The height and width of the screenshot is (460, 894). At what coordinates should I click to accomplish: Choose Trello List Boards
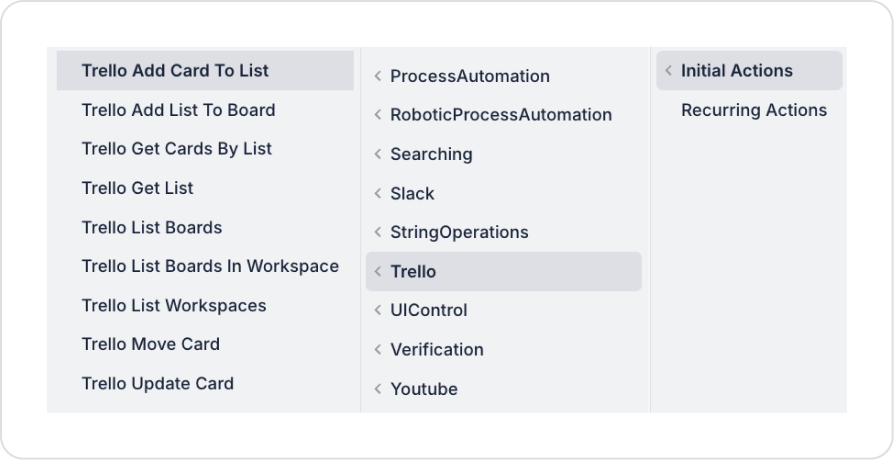[152, 227]
